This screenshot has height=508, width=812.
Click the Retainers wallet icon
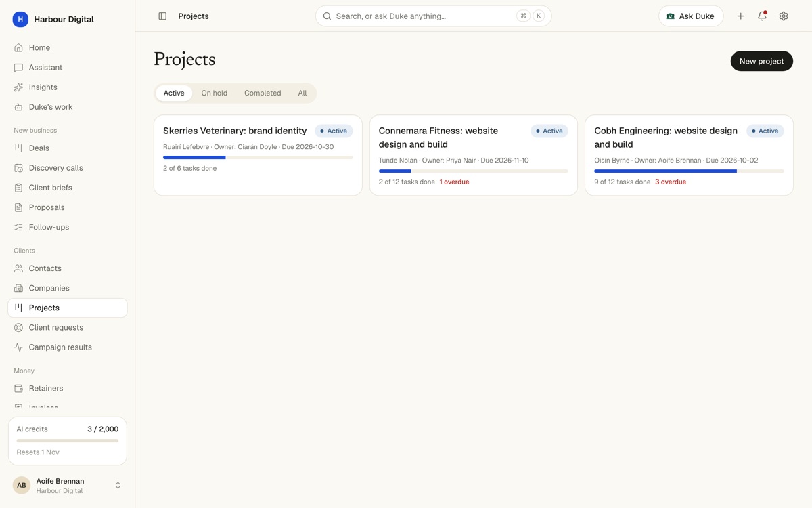coord(18,388)
